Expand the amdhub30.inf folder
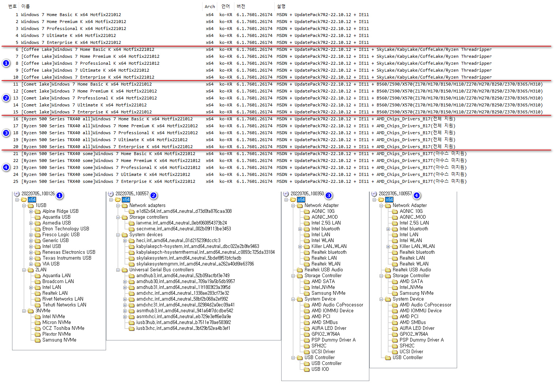This screenshot has height=392, width=554. (125, 282)
